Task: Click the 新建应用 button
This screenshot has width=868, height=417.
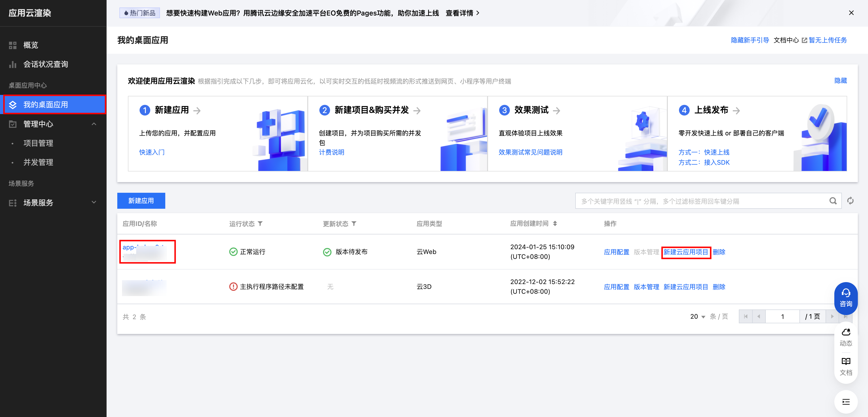Action: 141,201
